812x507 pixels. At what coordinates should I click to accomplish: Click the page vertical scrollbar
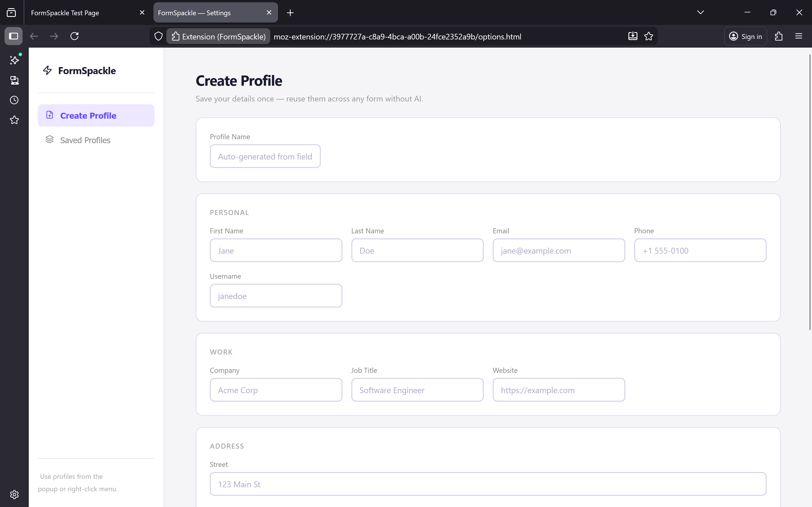[810, 192]
